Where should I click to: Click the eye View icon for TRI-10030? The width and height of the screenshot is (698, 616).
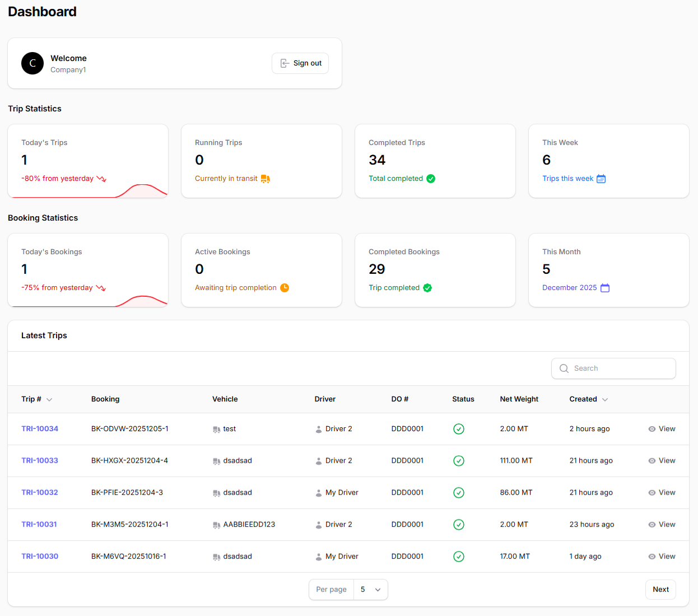(651, 557)
